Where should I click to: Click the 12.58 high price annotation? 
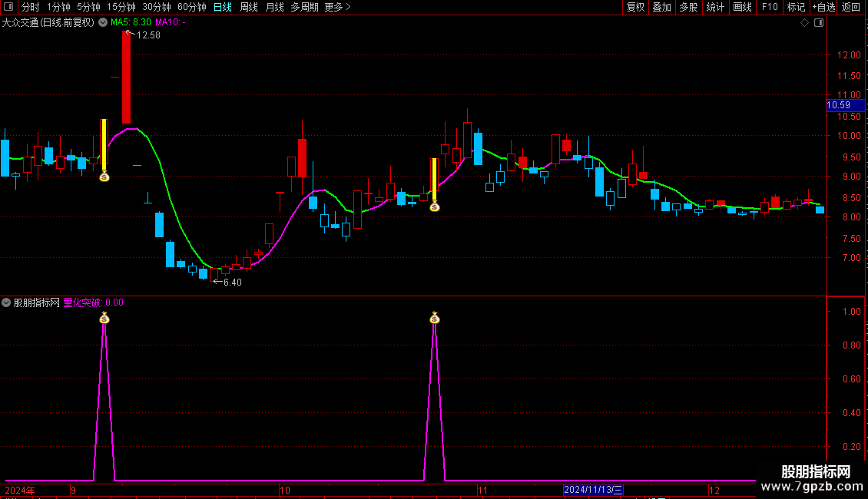click(x=148, y=35)
